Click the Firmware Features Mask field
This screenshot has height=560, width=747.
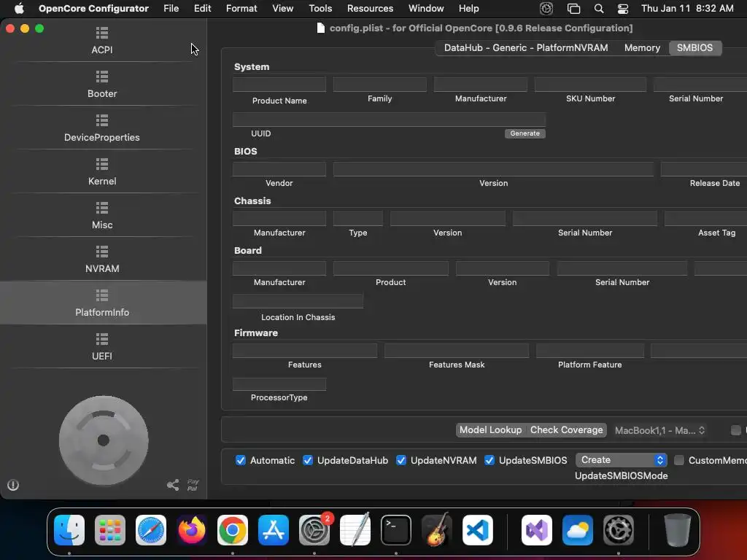(x=457, y=351)
